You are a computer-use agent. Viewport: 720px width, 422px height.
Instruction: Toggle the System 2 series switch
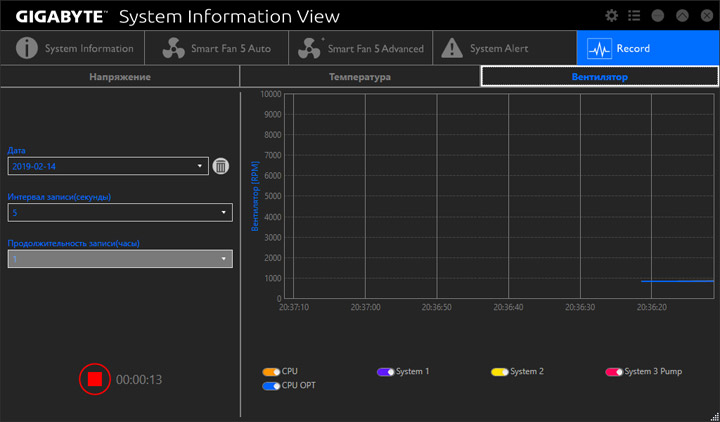coord(500,371)
